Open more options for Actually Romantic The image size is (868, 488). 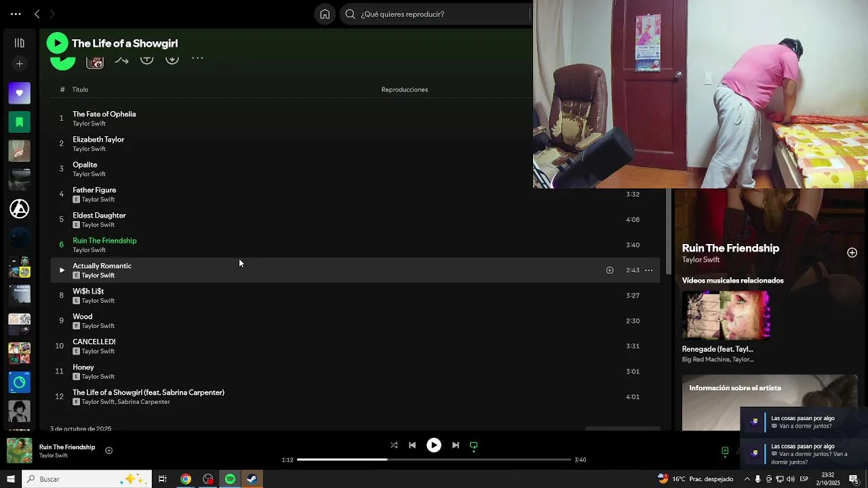click(648, 270)
